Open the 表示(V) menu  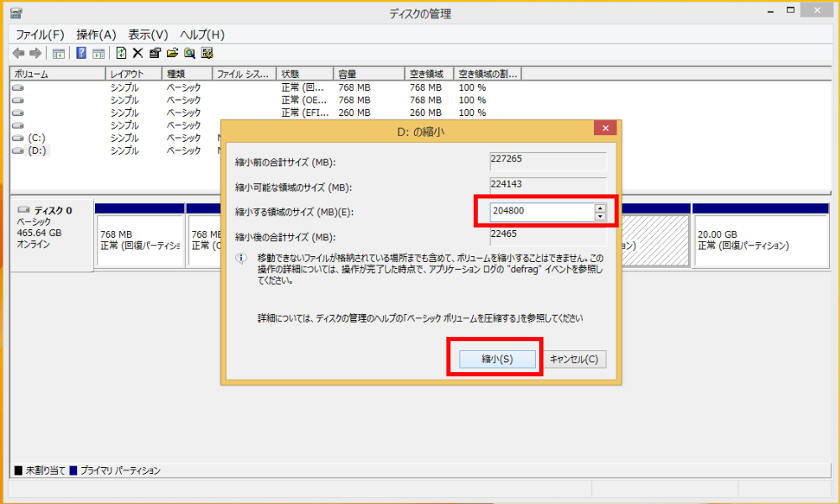pyautogui.click(x=147, y=34)
